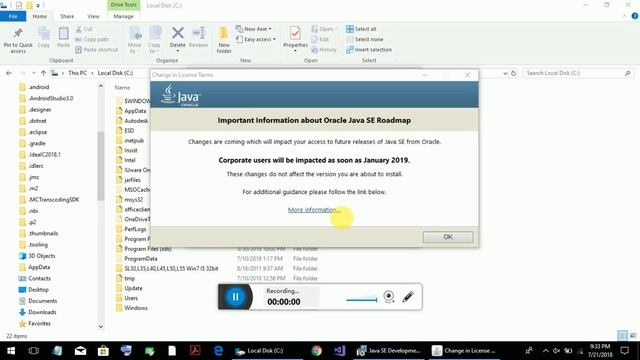640x360 pixels.
Task: Expand the address bar history dropdown
Action: [x=505, y=73]
